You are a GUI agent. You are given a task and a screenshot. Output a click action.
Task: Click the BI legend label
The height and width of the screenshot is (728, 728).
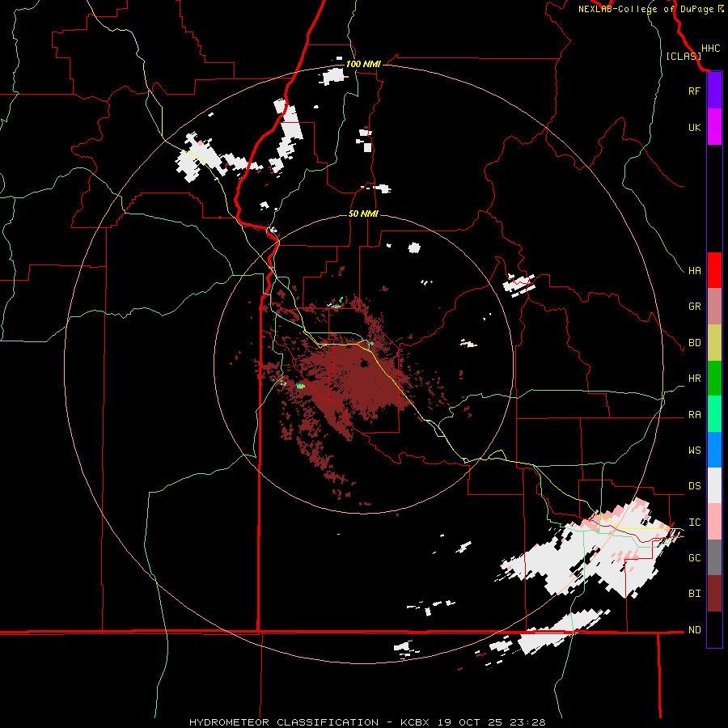tap(695, 594)
